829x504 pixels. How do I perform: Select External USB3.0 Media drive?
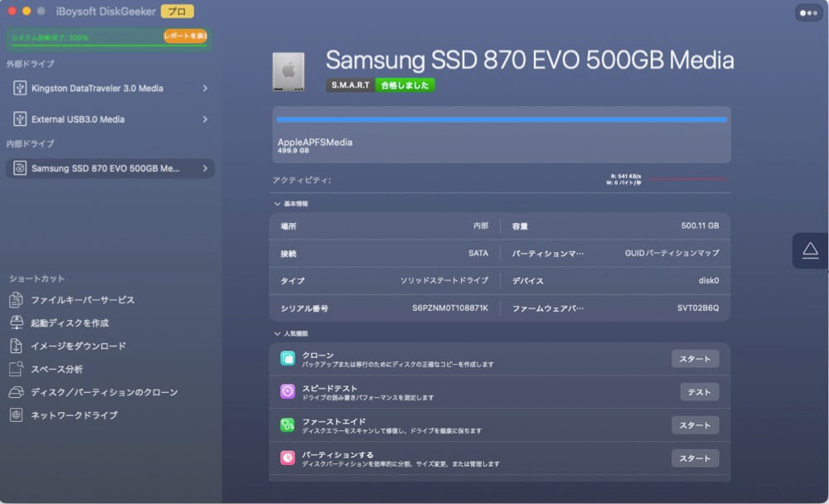click(x=110, y=119)
